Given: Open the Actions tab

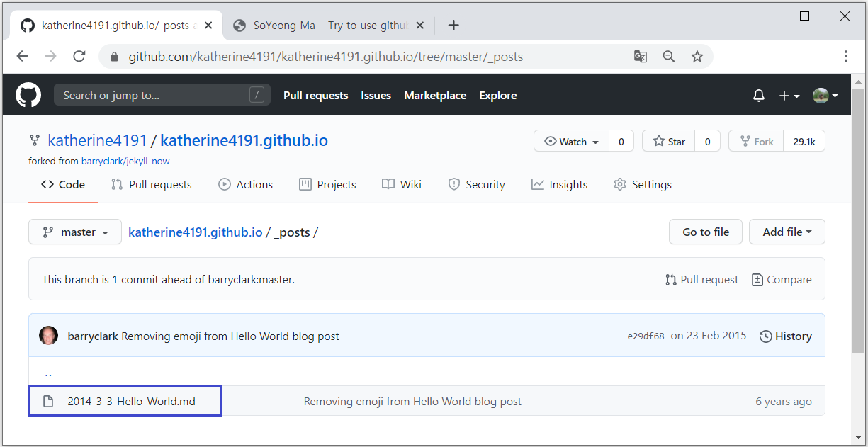Looking at the screenshot, I should click(245, 184).
